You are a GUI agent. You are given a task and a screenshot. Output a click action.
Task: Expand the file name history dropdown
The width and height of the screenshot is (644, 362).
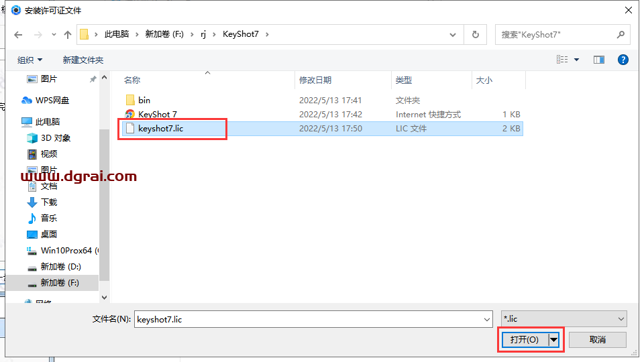[487, 319]
